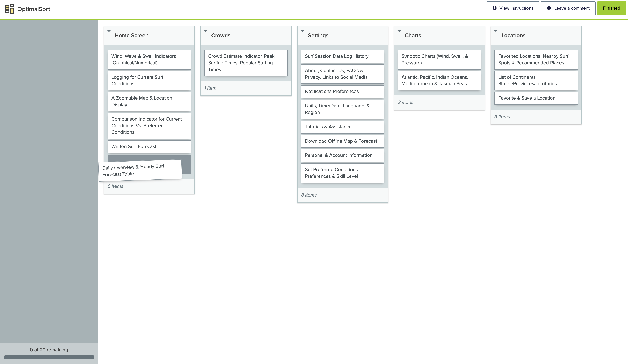The height and width of the screenshot is (364, 628).
Task: Select the Tutorials & Assistance card
Action: pyautogui.click(x=342, y=127)
